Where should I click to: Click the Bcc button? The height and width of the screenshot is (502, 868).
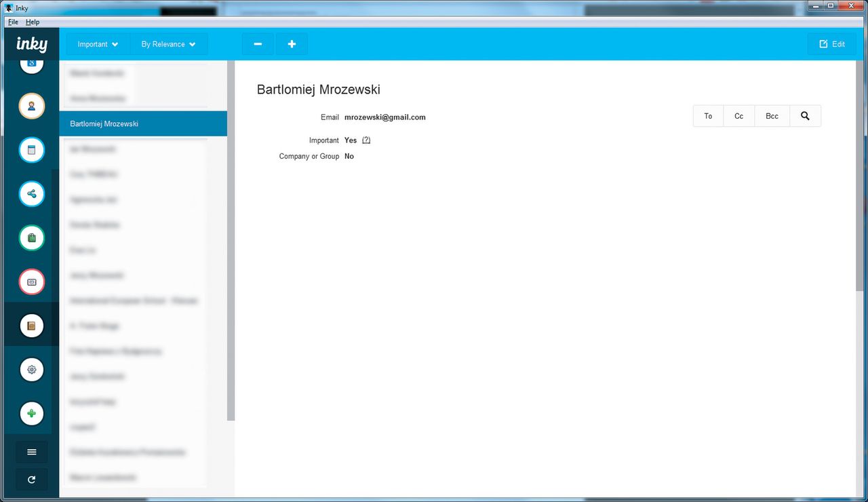coord(772,116)
